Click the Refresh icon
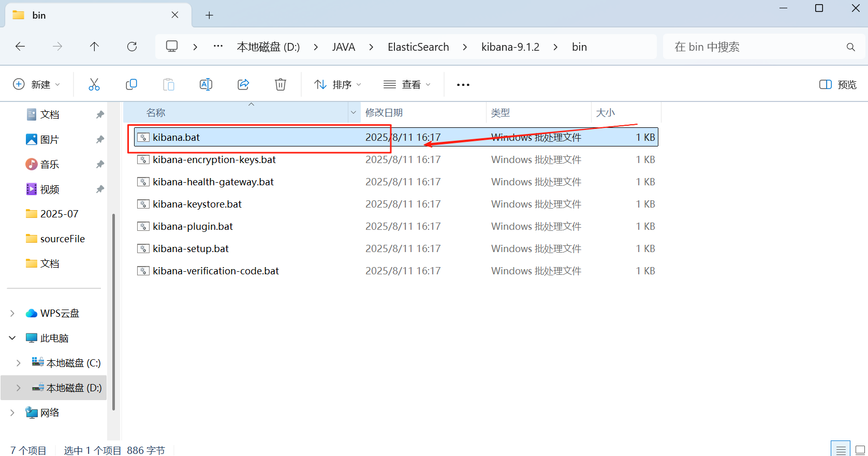Viewport: 868px width, 456px height. point(132,47)
